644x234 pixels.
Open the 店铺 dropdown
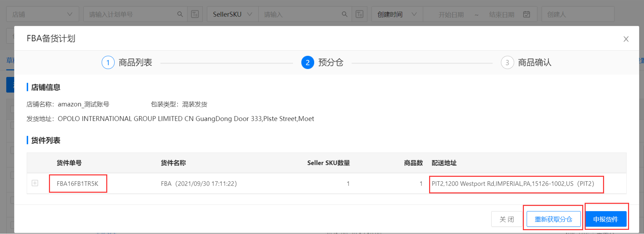pos(43,14)
